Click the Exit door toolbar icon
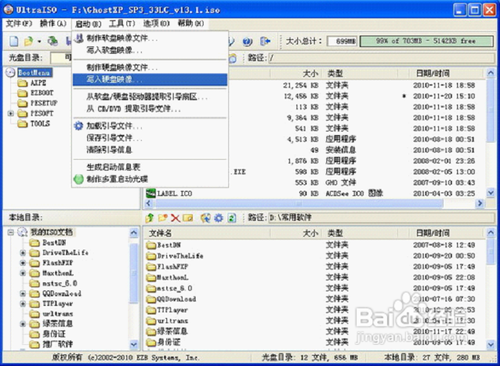This screenshot has height=366, width=500. click(x=265, y=41)
